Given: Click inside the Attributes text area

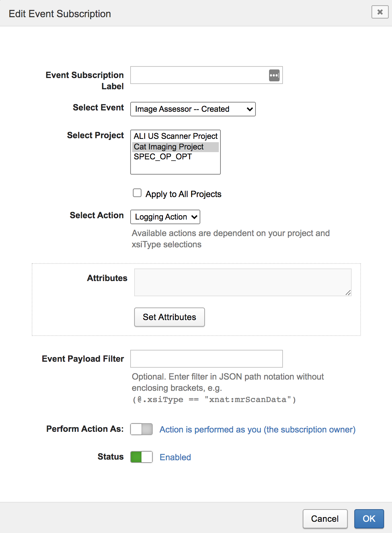Looking at the screenshot, I should (242, 282).
